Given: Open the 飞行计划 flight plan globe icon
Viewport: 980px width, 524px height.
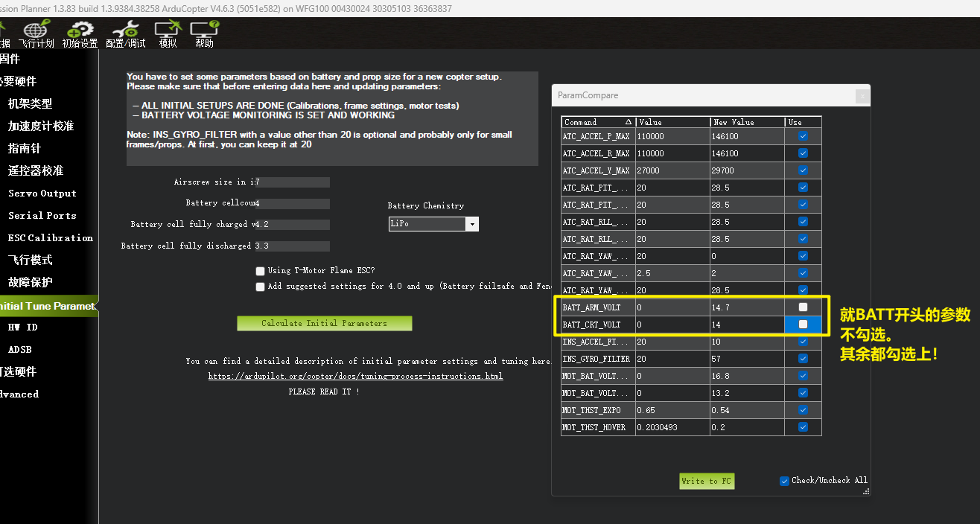Looking at the screenshot, I should (36, 31).
